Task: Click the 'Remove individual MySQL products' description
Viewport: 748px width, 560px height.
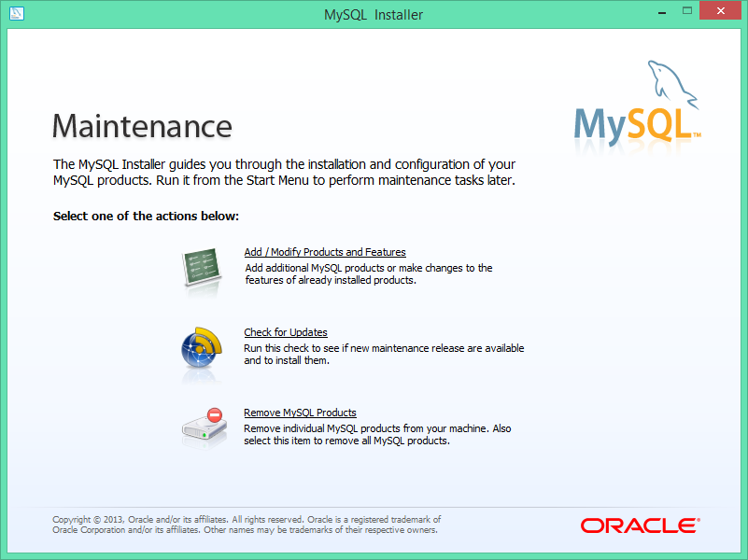Action: (x=377, y=434)
